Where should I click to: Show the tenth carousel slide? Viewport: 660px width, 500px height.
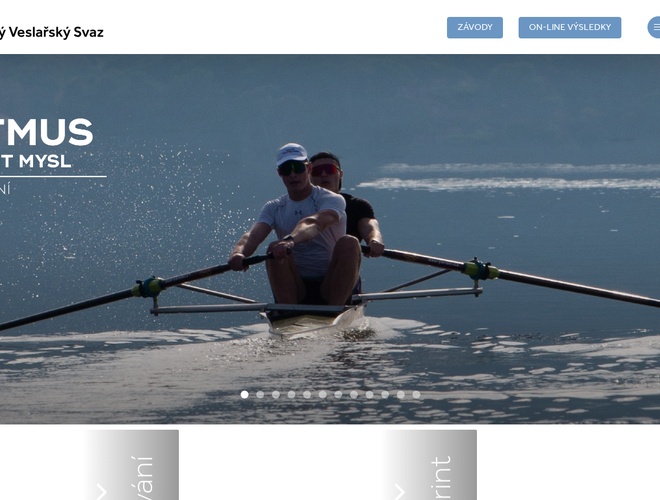point(385,394)
